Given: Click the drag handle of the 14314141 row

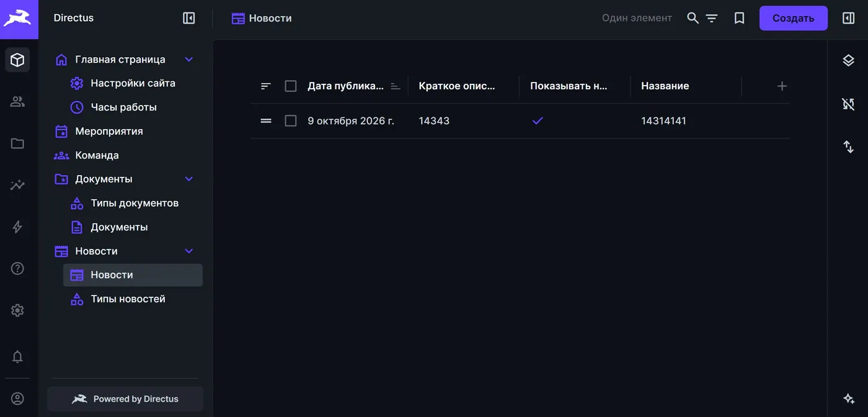Looking at the screenshot, I should (266, 121).
